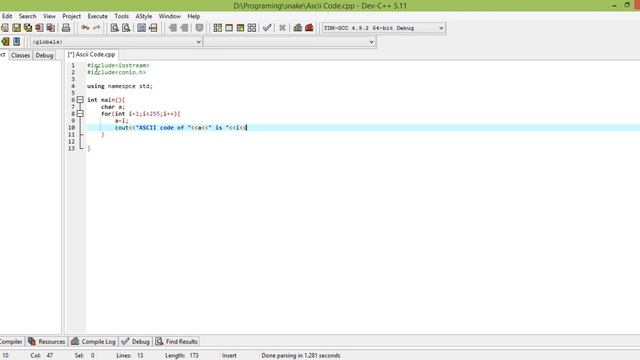Click code line 'using namespce std;'

click(x=120, y=86)
